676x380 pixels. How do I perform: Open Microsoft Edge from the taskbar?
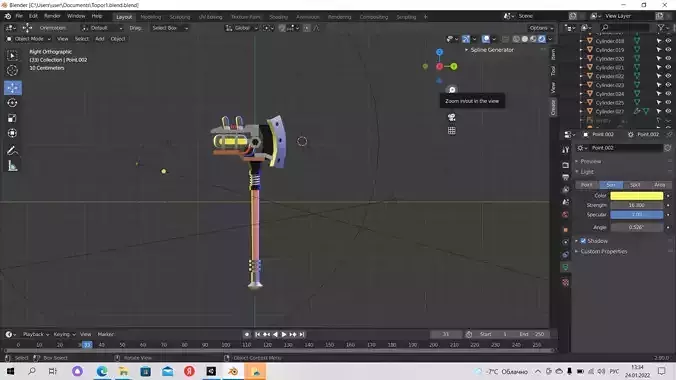pos(102,371)
